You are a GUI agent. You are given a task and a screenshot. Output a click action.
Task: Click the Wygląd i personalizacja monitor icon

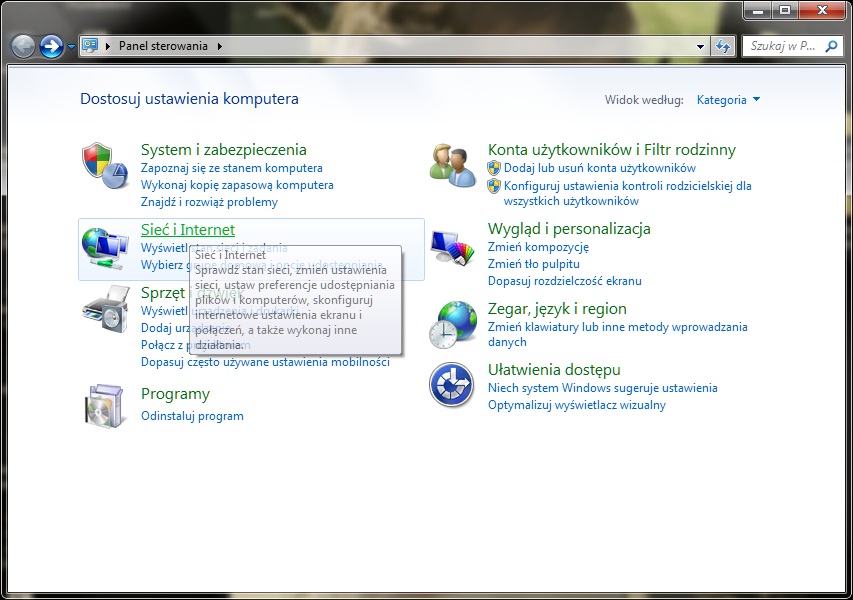(453, 248)
